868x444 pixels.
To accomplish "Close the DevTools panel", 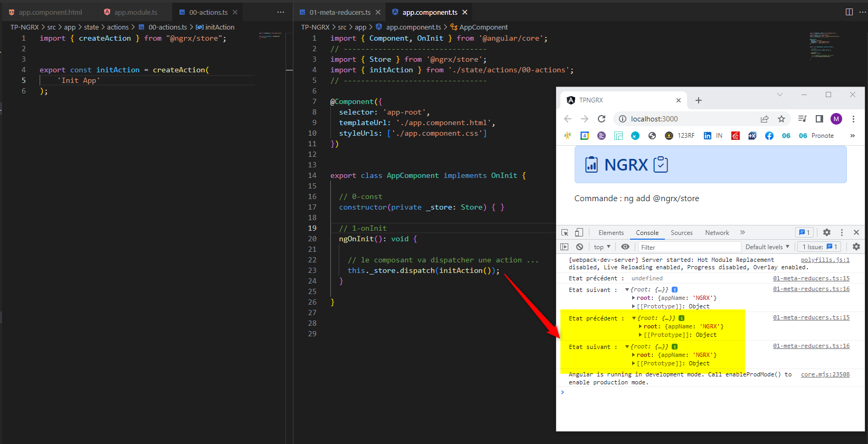I will click(x=856, y=232).
